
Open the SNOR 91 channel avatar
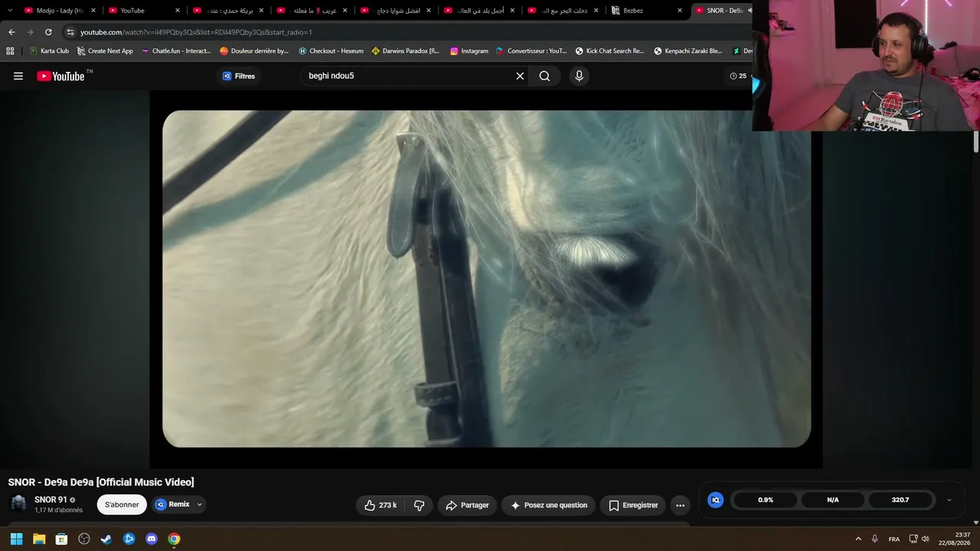coord(18,504)
